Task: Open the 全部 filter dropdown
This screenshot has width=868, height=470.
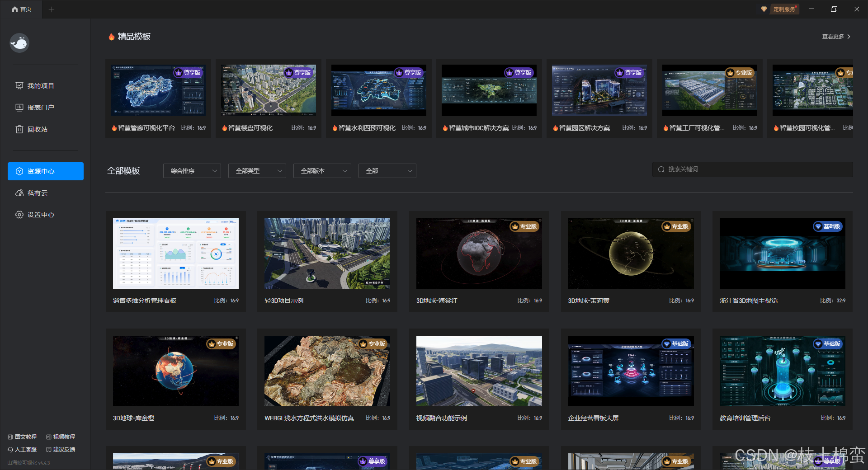Action: point(387,171)
